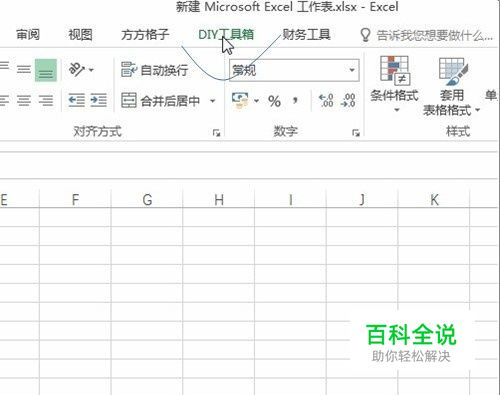
Task: Open the 条件格式 menu
Action: (x=394, y=84)
